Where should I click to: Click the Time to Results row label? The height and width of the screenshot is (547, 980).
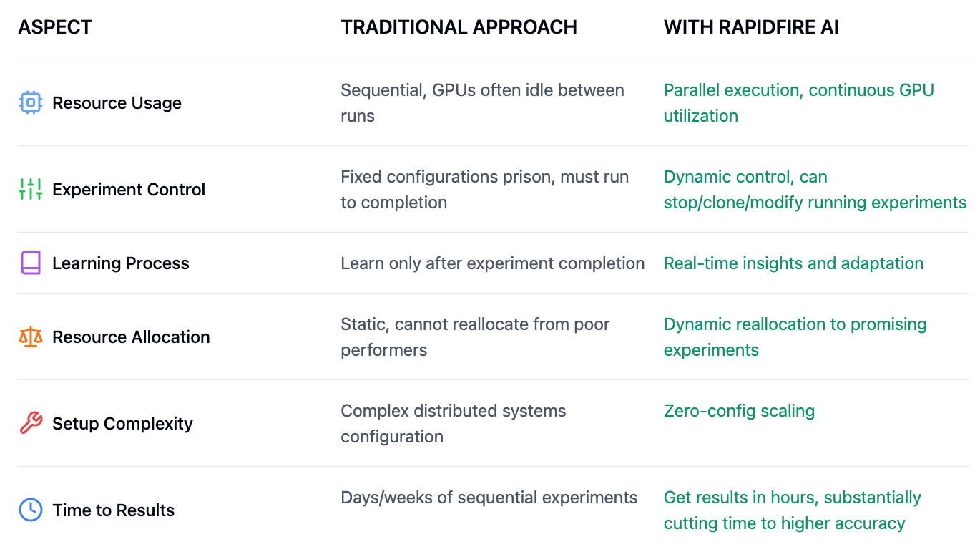113,510
